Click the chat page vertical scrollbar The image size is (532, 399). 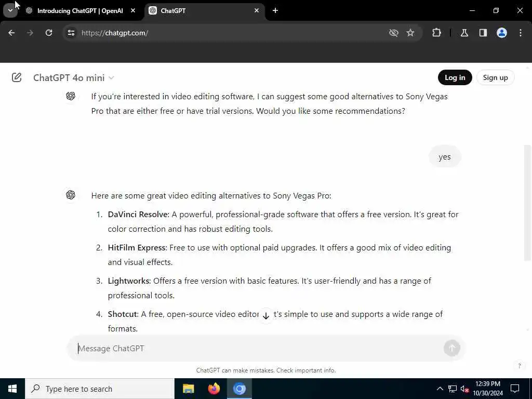[x=527, y=203]
